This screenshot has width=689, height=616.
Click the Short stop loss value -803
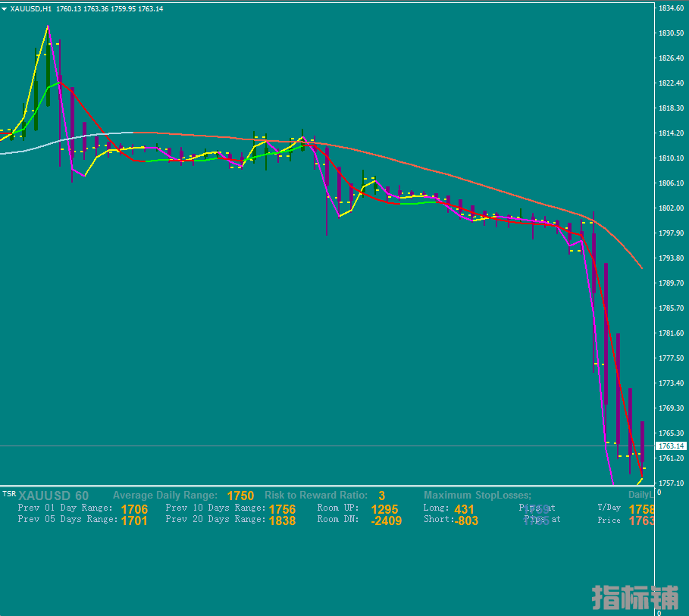pos(466,521)
